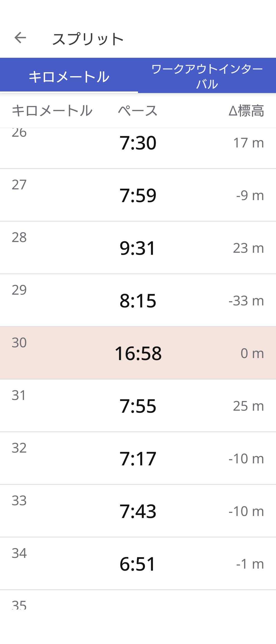This screenshot has width=276, height=644.
Task: Tap the 7:17 pace on kilometer 32
Action: (138, 458)
